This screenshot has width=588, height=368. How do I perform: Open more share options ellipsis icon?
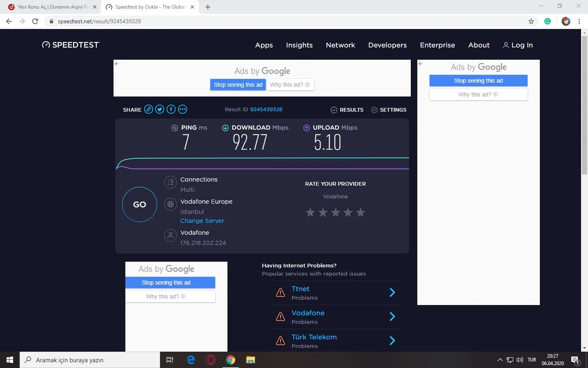[x=183, y=109]
